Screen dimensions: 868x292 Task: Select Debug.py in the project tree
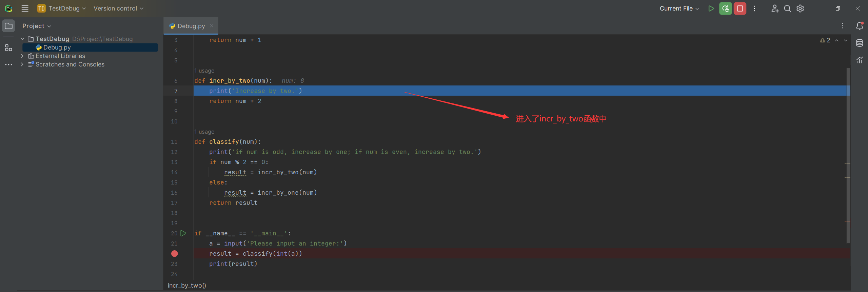tap(57, 47)
